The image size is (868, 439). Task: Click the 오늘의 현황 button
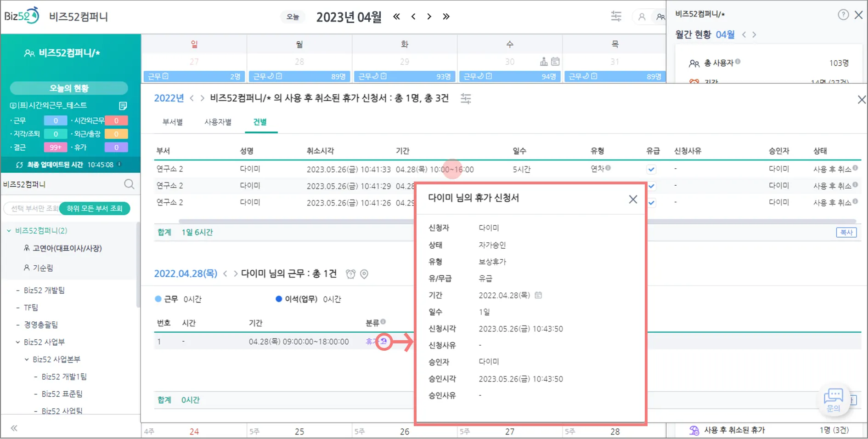pos(69,88)
